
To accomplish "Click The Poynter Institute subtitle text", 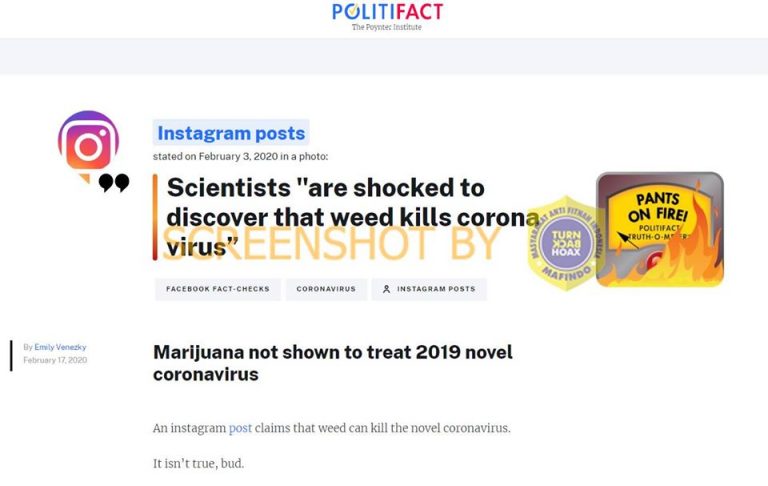I will point(386,27).
